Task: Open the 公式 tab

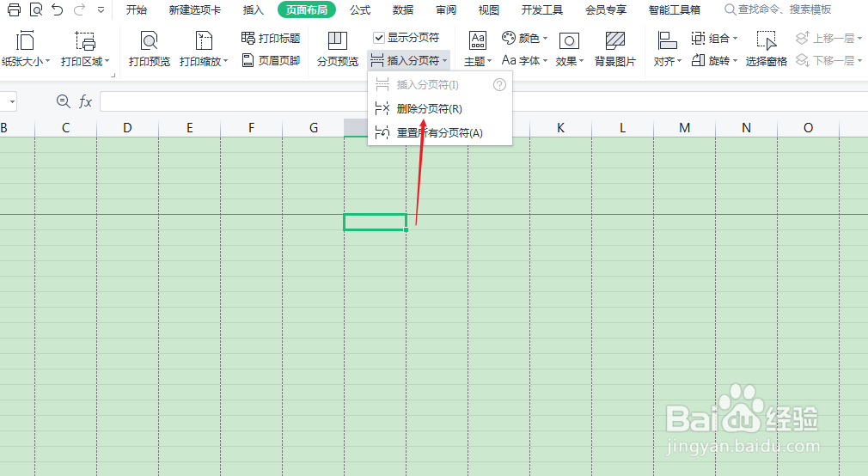Action: coord(360,10)
